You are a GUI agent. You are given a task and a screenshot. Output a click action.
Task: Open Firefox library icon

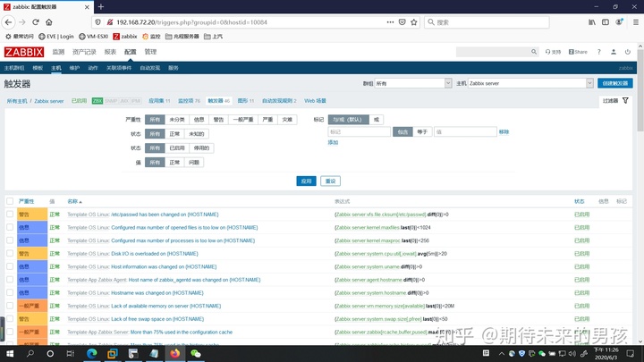(592, 22)
